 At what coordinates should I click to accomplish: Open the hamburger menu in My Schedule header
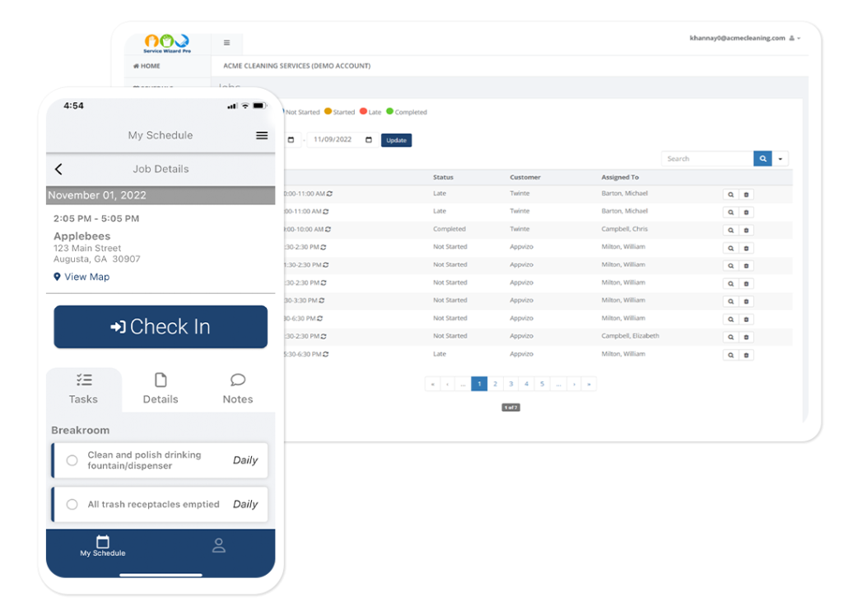[262, 135]
